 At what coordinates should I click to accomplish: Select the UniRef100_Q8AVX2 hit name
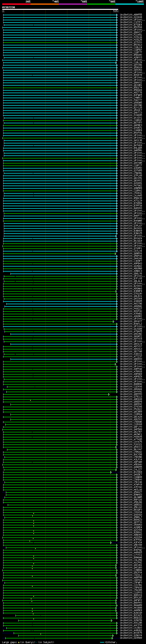click(x=131, y=82)
